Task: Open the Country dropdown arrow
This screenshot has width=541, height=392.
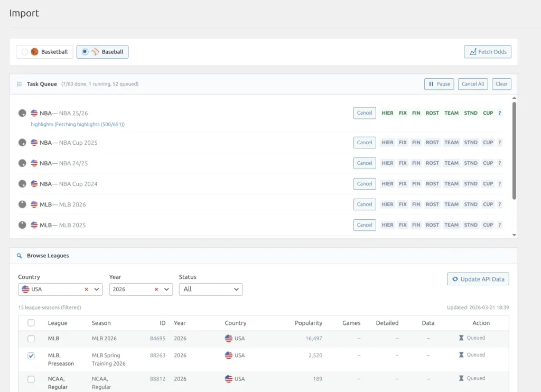Action: click(x=97, y=290)
